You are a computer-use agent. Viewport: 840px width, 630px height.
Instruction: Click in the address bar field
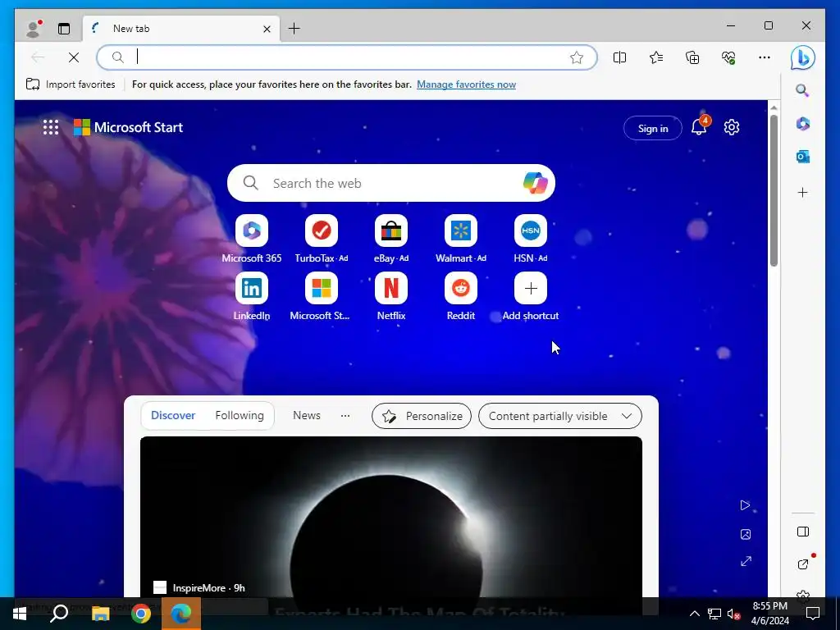tap(347, 57)
